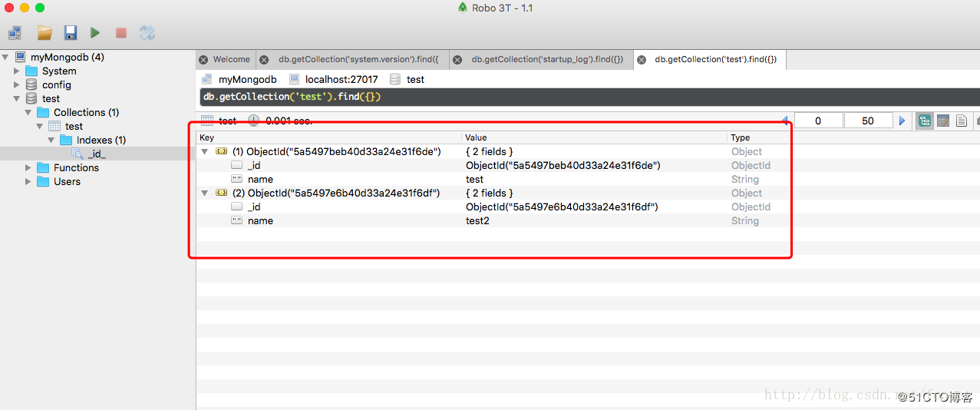Click the skip value field showing 0

819,121
